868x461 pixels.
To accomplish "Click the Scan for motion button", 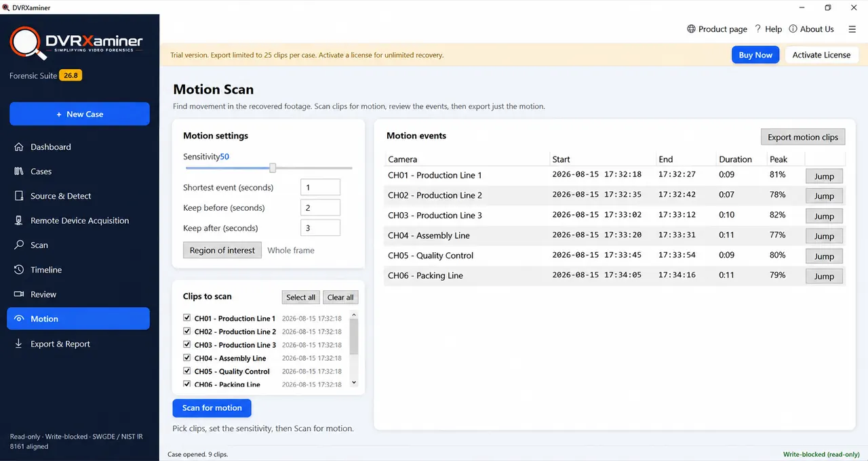I will 212,408.
